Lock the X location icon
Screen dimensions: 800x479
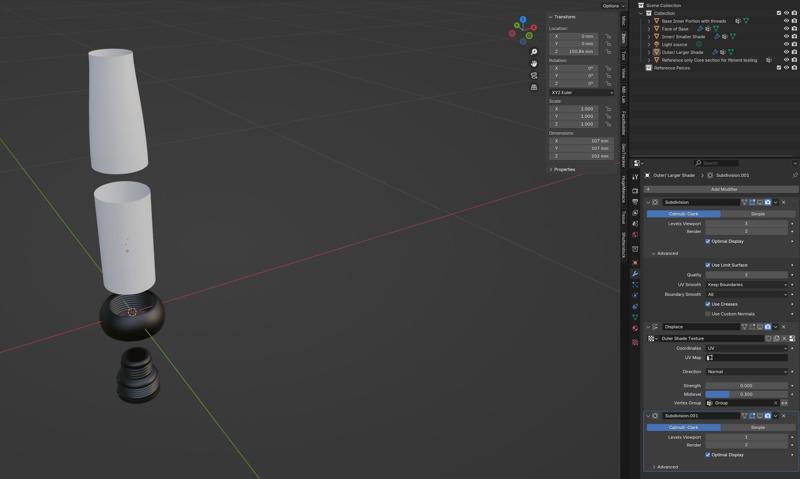click(608, 36)
